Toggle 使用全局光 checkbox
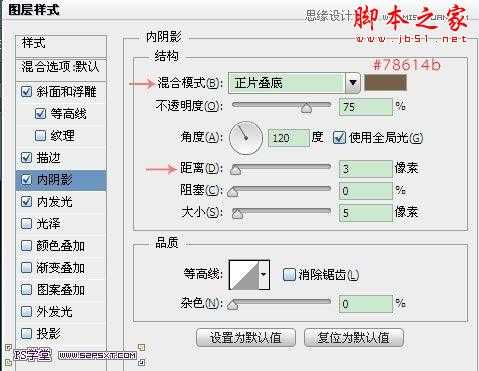The image size is (479, 371). point(339,138)
